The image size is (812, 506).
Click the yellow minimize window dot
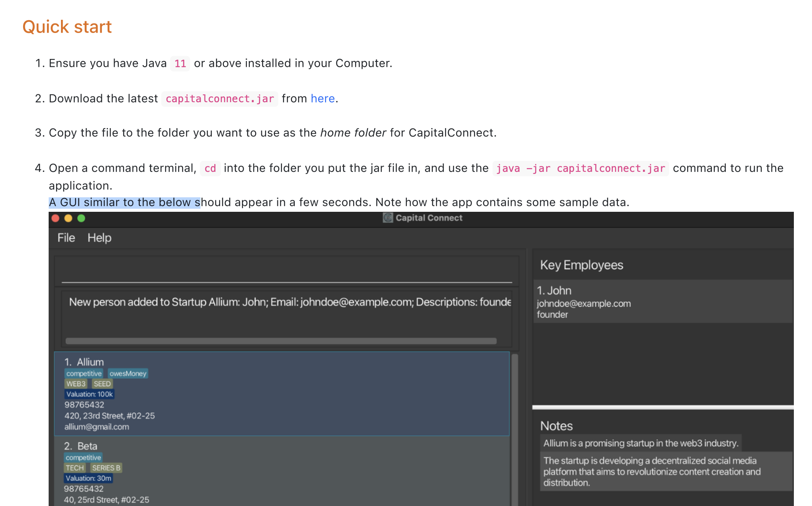68,218
